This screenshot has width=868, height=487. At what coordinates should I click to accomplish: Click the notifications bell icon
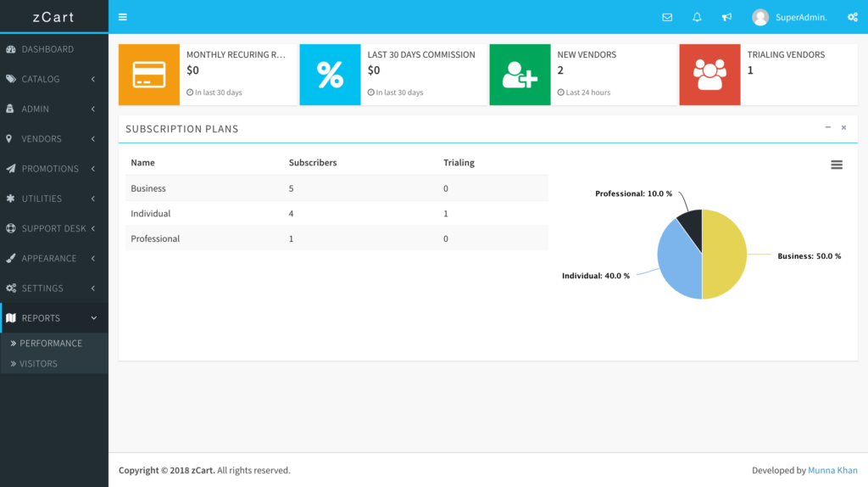click(x=697, y=17)
